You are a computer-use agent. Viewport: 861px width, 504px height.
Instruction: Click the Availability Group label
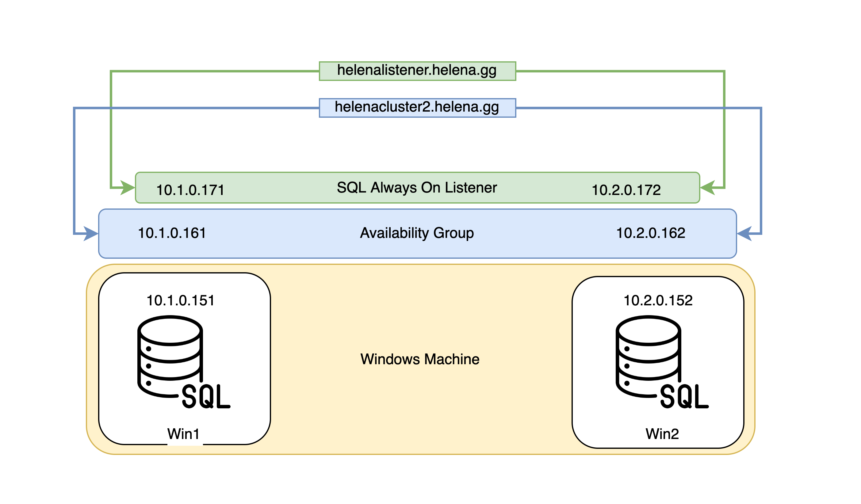pos(417,233)
